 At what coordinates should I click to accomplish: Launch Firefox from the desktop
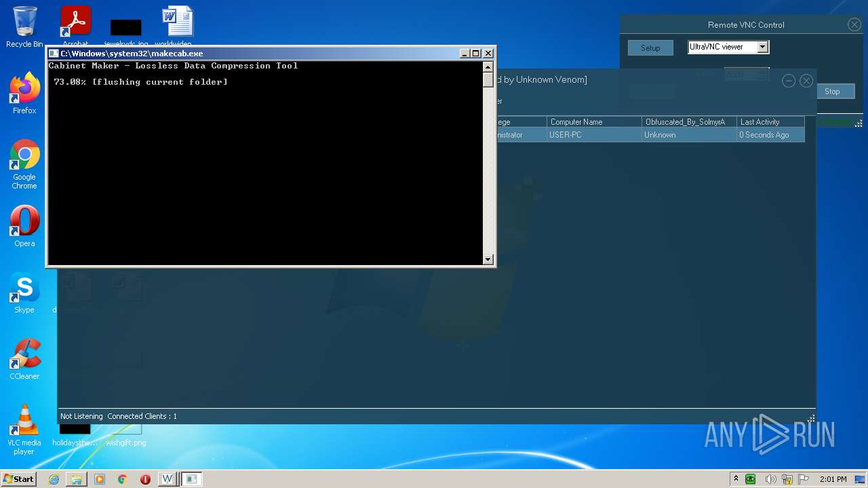point(24,94)
